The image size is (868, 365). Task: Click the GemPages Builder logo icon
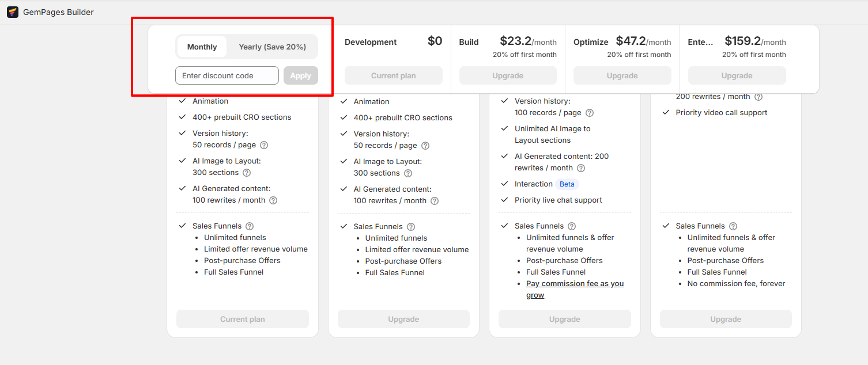[x=13, y=12]
